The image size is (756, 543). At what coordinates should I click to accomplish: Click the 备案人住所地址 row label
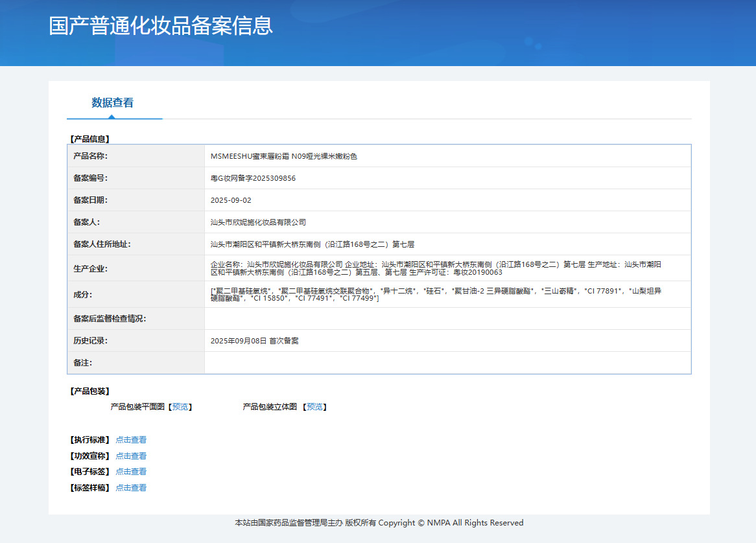click(x=102, y=244)
